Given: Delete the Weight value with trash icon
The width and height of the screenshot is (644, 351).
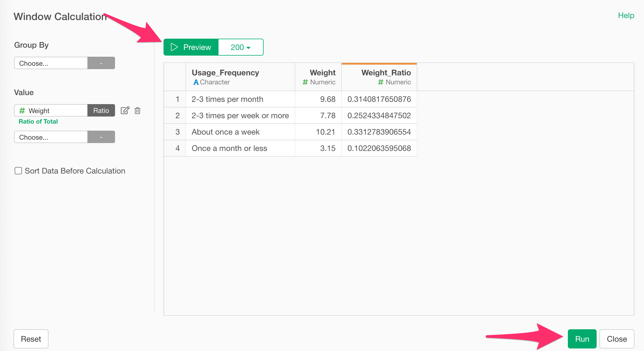Looking at the screenshot, I should point(137,111).
